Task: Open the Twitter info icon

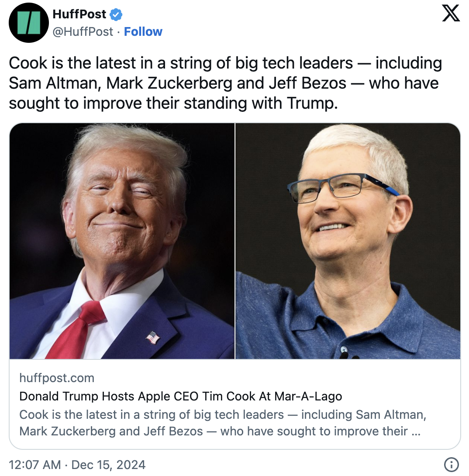Action: 451,464
